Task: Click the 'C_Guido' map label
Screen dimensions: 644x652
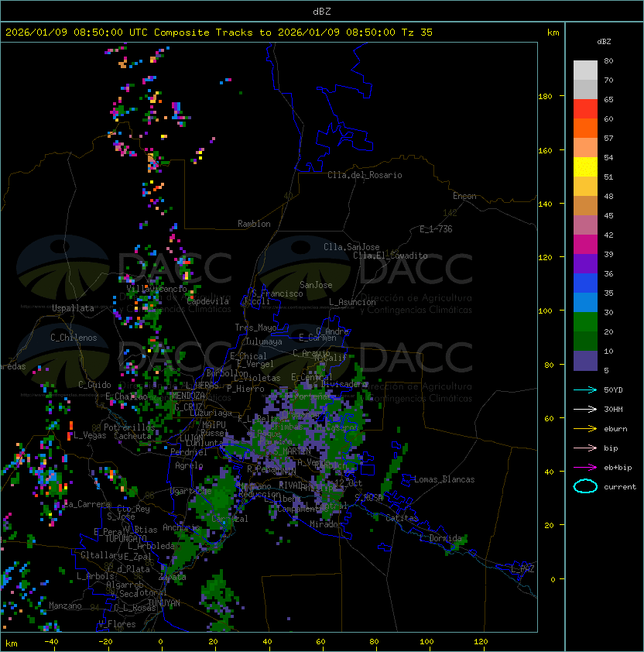Action: point(94,385)
